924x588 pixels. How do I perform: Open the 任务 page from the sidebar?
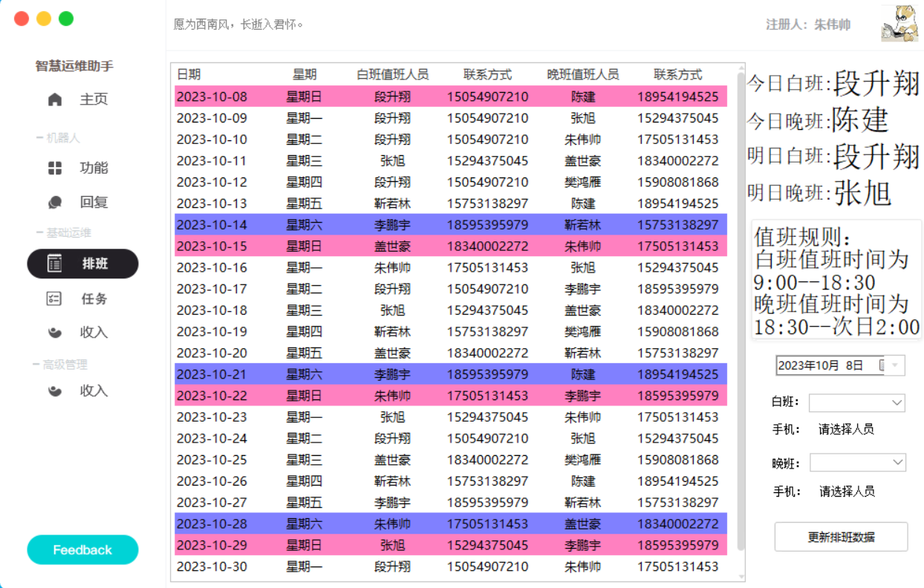[x=94, y=298]
